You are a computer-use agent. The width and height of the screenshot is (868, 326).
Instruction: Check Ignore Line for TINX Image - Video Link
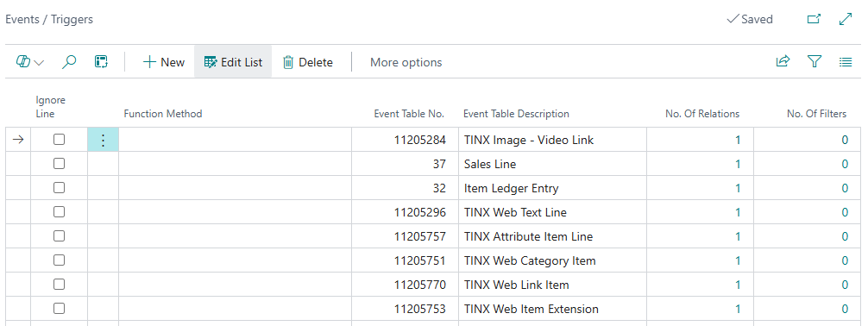pyautogui.click(x=59, y=140)
